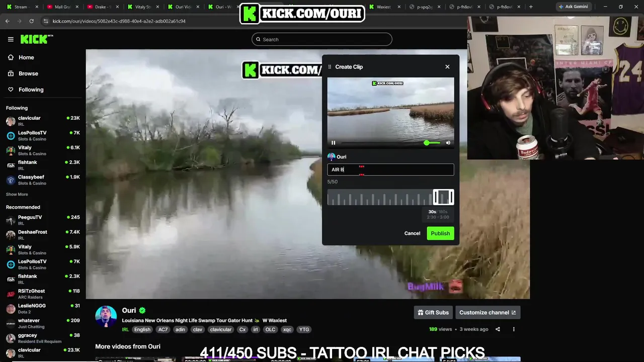Open RSiTzGhost recommended channel

tap(43, 294)
